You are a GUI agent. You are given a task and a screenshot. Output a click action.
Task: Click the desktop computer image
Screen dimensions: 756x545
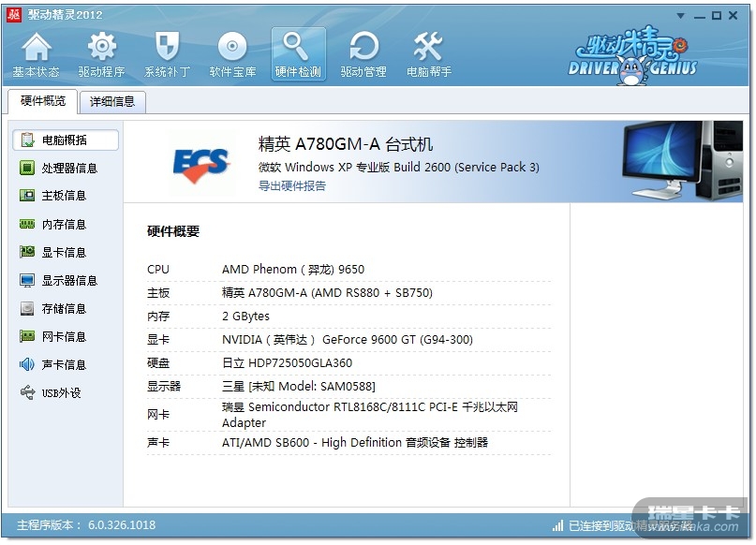(682, 160)
